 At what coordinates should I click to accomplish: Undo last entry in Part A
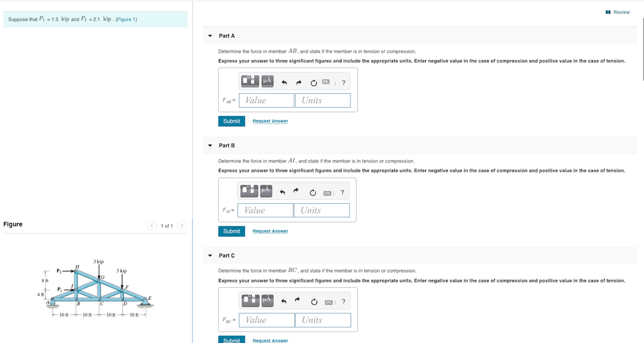(284, 83)
